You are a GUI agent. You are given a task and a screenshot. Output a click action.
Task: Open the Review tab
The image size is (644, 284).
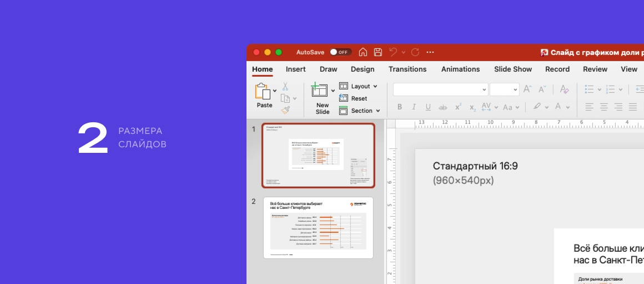point(595,69)
